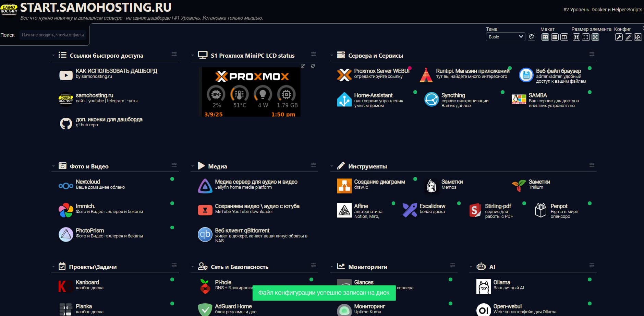Open config settings with the wrench icon
The image size is (644, 316).
[619, 37]
